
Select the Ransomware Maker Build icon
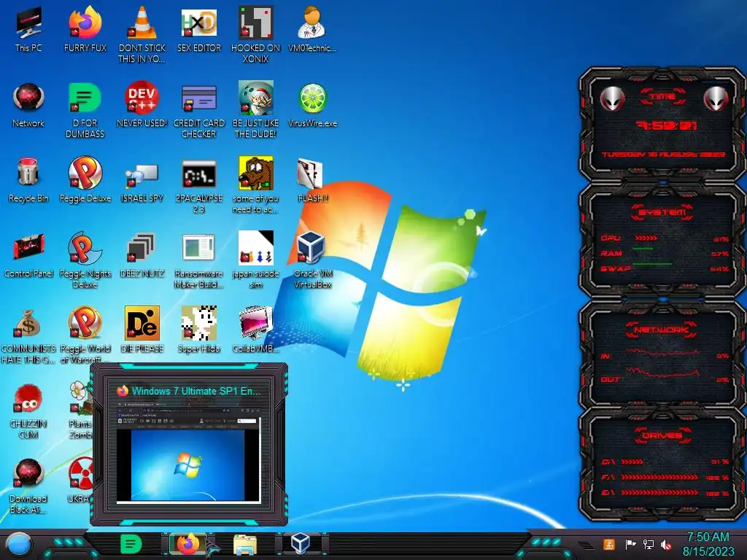point(198,248)
